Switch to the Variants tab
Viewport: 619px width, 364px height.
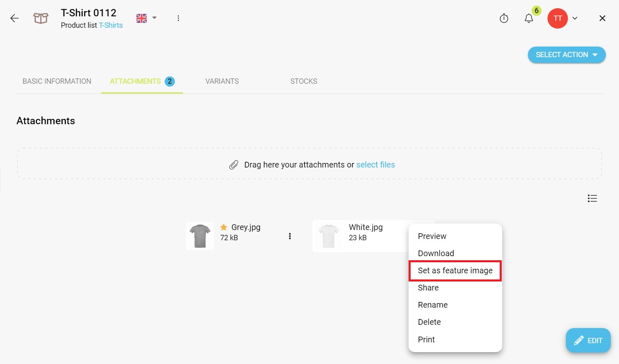pyautogui.click(x=222, y=81)
